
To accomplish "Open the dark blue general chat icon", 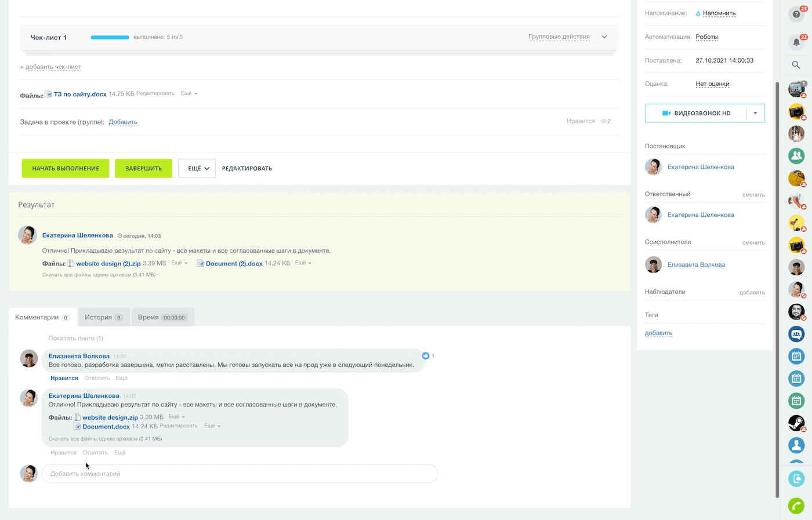I will tap(796, 334).
